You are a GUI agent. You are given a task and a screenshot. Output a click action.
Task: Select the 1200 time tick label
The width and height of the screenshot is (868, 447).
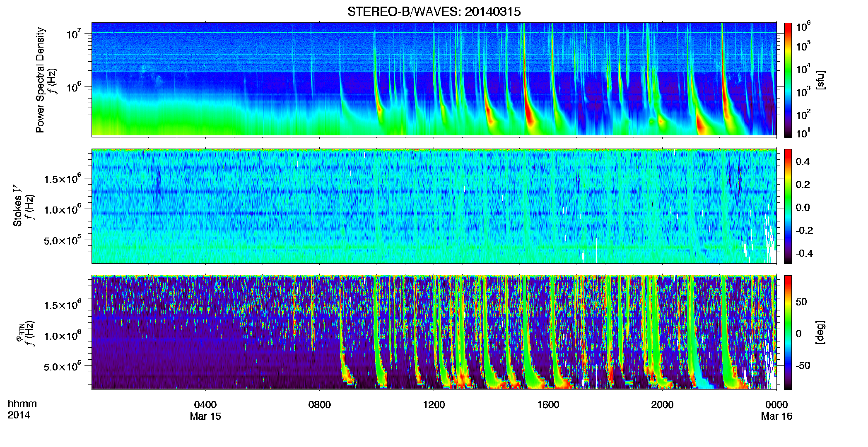(434, 405)
